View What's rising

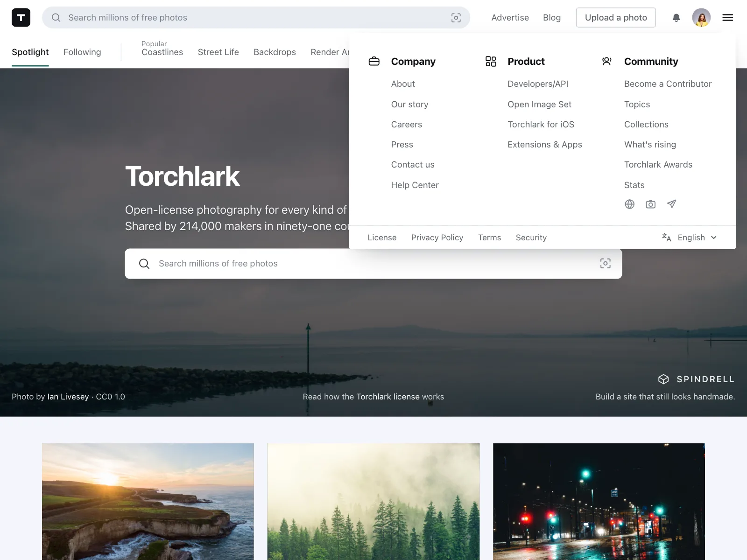tap(650, 145)
